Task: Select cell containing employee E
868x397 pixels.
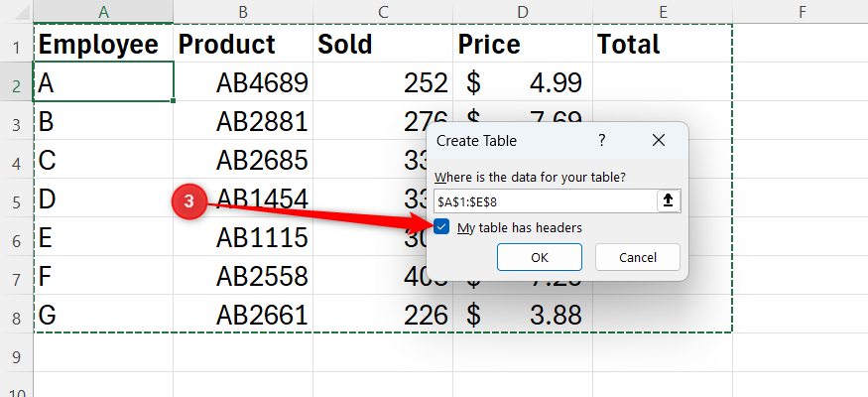Action: click(x=103, y=237)
